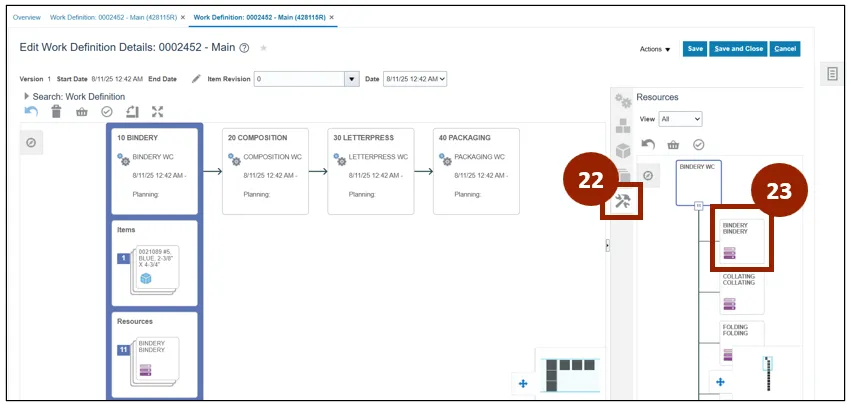
Task: Click the undo arrow in Resources panel
Action: click(648, 145)
